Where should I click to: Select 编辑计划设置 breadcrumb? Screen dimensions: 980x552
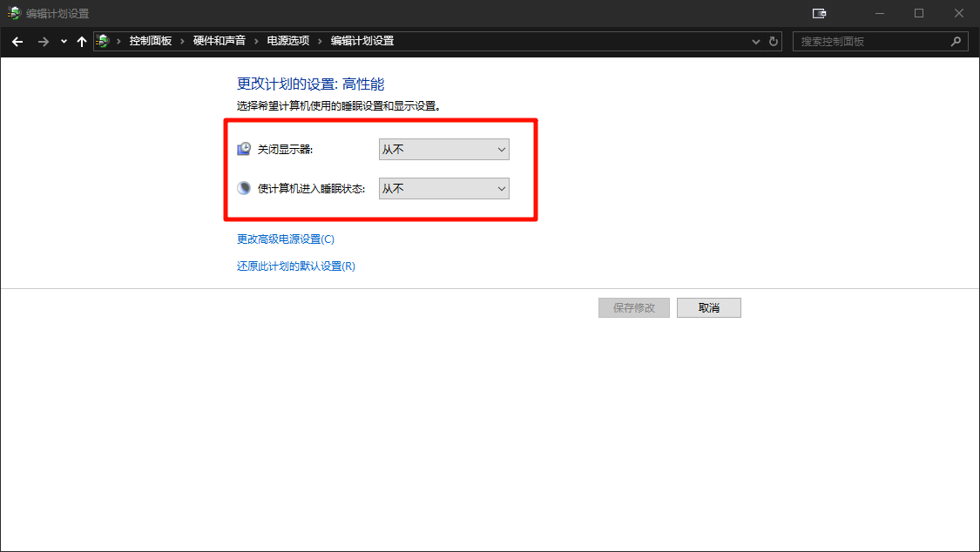tap(362, 41)
